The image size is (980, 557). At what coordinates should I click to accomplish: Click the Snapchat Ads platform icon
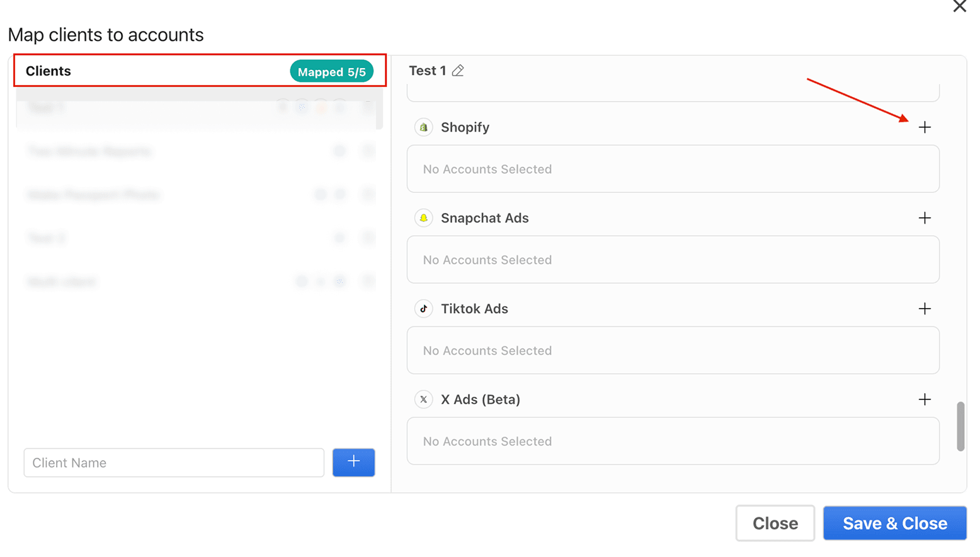[423, 218]
